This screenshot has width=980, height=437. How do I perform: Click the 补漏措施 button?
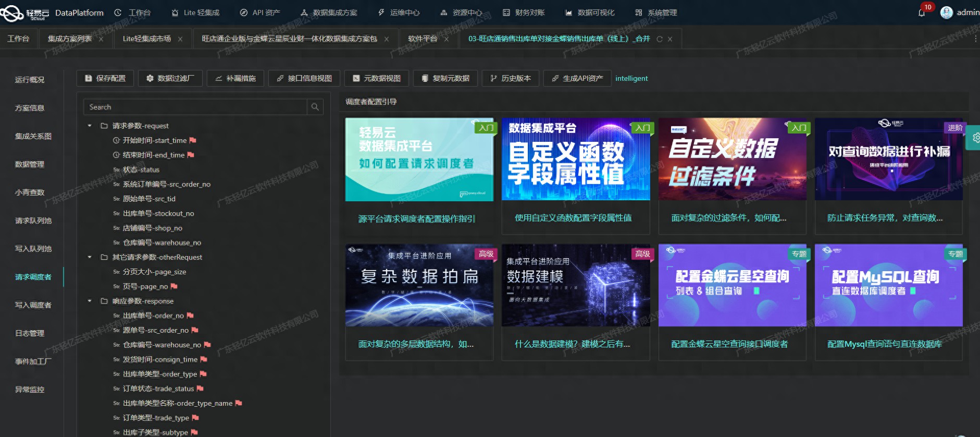pos(235,78)
